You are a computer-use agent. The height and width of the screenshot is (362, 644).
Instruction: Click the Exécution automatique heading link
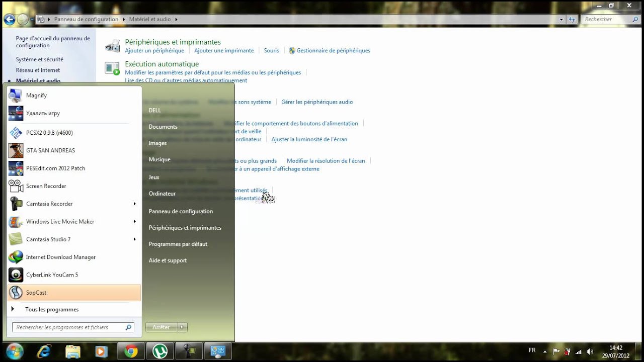coord(162,64)
